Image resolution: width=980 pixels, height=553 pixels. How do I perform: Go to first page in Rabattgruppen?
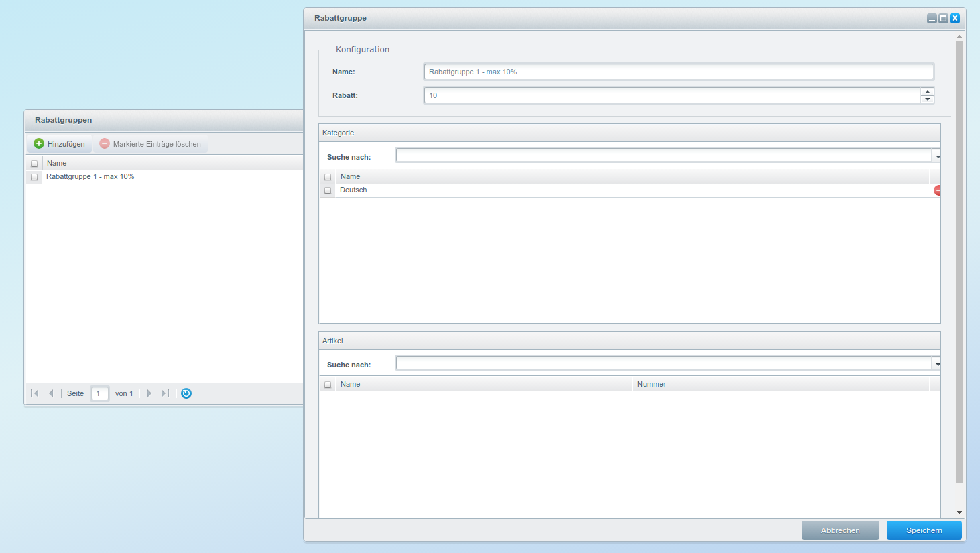[35, 393]
